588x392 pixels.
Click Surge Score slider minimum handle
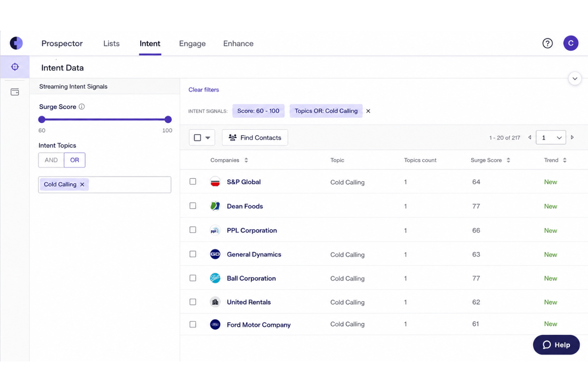(x=42, y=119)
